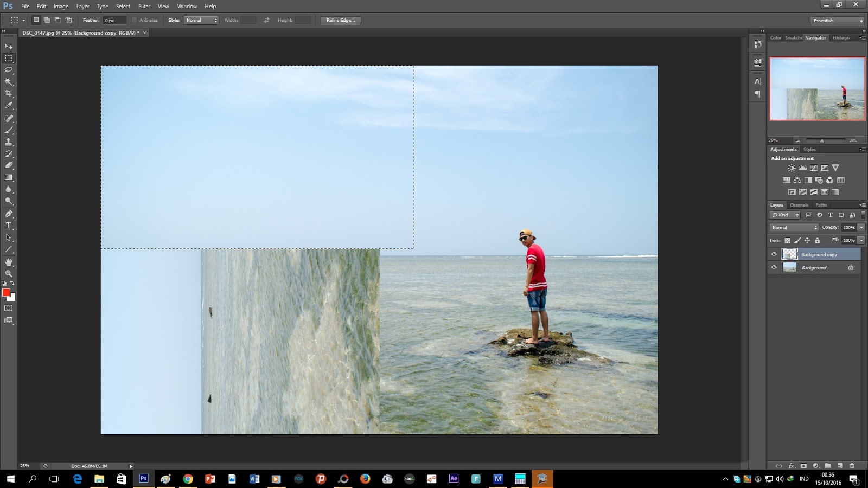This screenshot has width=868, height=488.
Task: Open the Essentials workspace dropdown
Action: 838,21
